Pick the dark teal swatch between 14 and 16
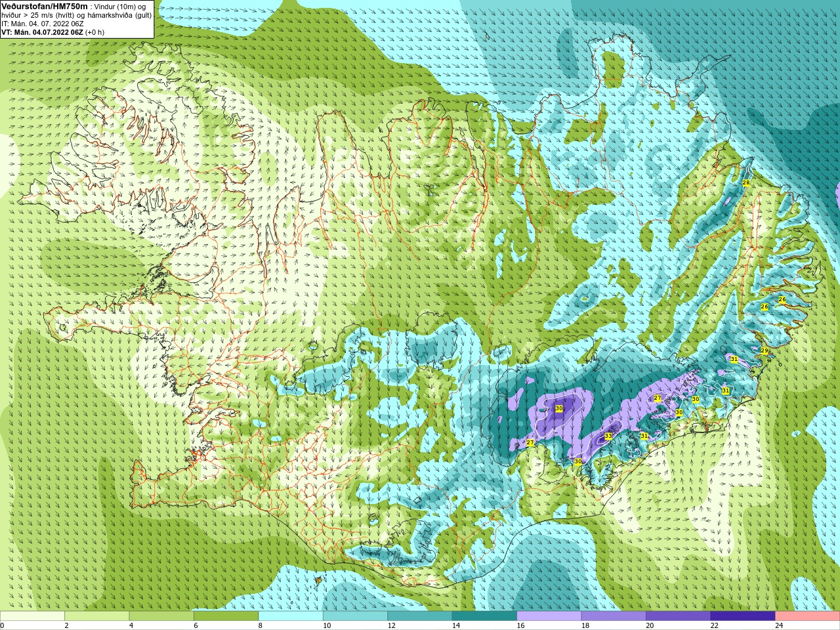 click(x=484, y=616)
